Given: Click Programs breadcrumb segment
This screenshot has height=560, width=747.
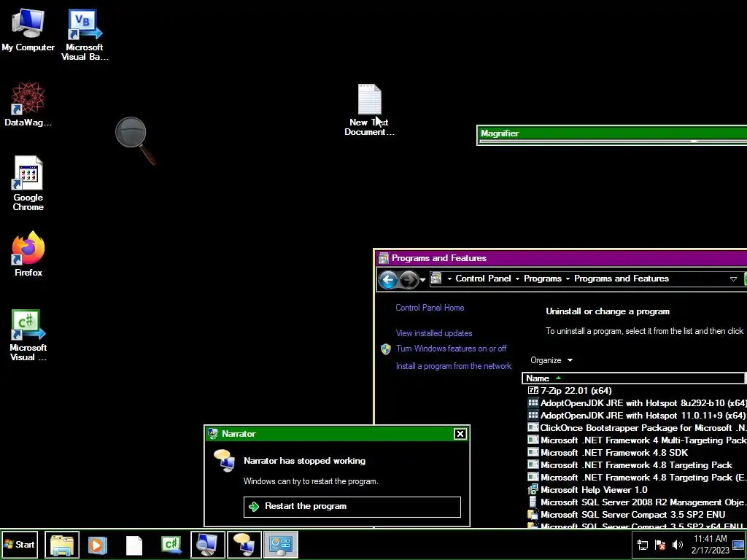Looking at the screenshot, I should (543, 279).
